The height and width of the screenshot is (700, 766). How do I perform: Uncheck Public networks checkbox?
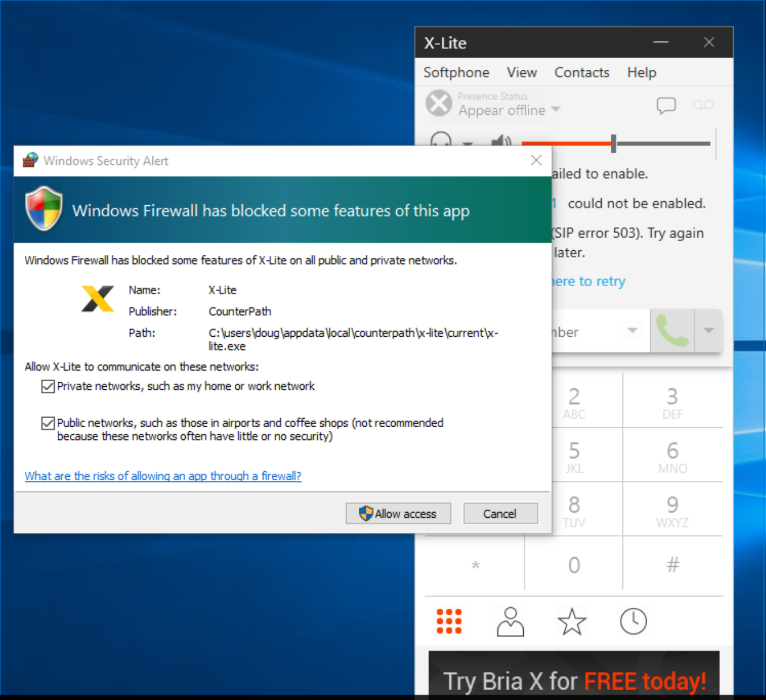pyautogui.click(x=48, y=423)
